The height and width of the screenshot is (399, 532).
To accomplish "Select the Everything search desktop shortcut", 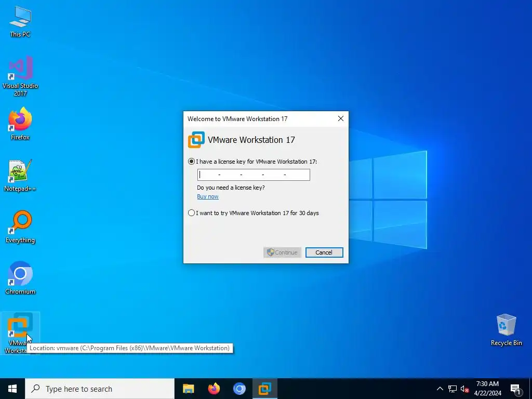I will click(x=20, y=227).
